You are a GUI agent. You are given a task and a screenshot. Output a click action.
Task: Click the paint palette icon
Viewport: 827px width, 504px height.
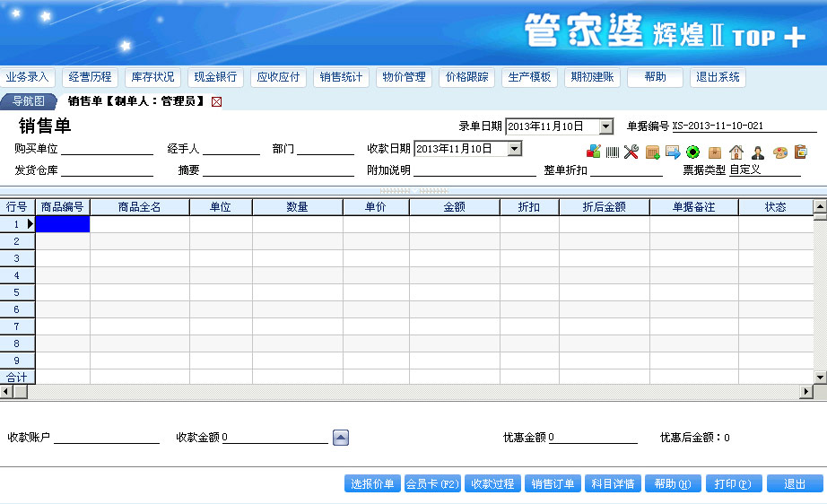click(780, 152)
